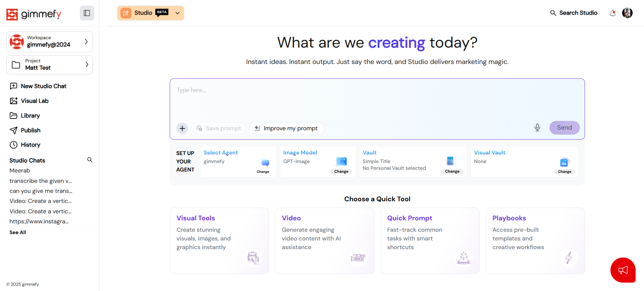Screen dimensions: 644x291
Task: Open the Playbooks card
Action: tap(535, 241)
